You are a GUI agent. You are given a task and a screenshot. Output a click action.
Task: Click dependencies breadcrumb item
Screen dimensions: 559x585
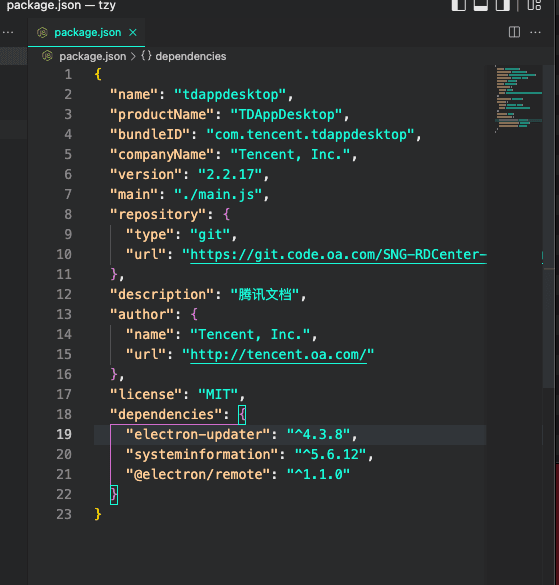coord(191,56)
